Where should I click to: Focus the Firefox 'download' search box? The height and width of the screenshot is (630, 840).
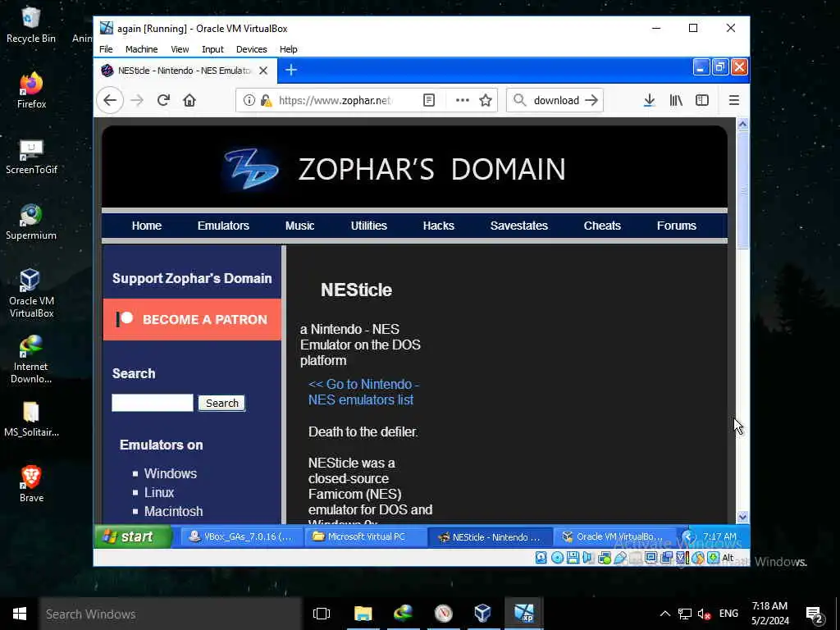[x=557, y=100]
